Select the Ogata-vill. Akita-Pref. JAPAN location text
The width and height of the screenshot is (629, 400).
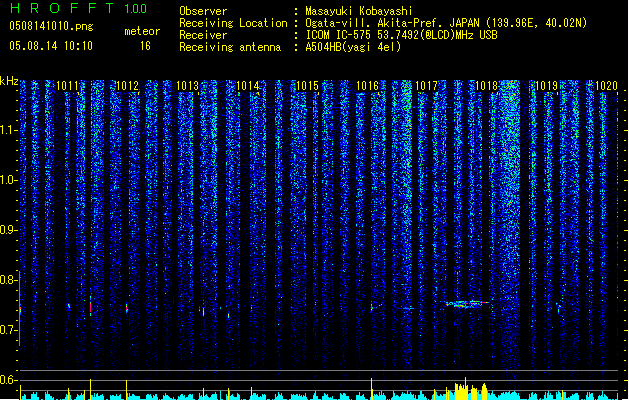(446, 23)
